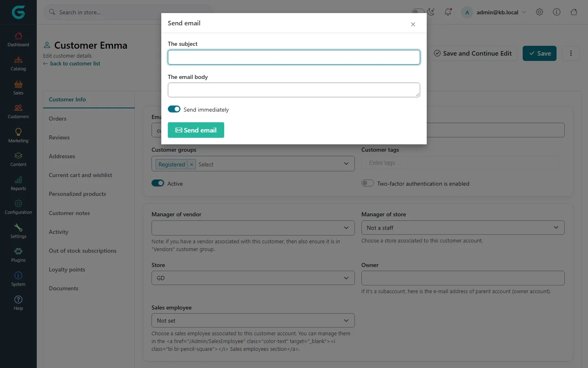Switch to the Orders tab
588x368 pixels.
pos(58,119)
